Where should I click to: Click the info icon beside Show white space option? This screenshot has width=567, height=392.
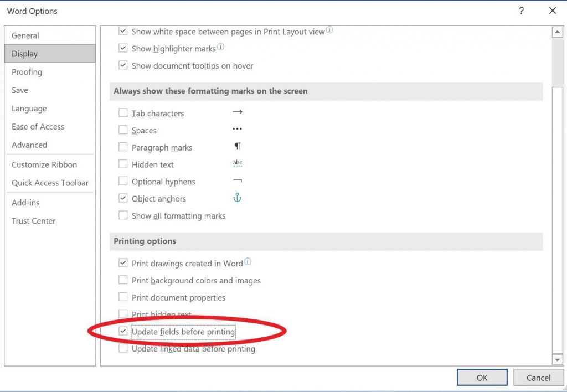(329, 31)
